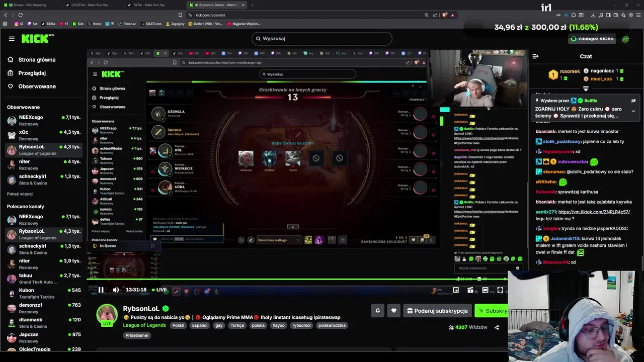Image resolution: width=644 pixels, height=362 pixels.
Task: Click the cast icon in the player bar
Action: tap(470, 290)
